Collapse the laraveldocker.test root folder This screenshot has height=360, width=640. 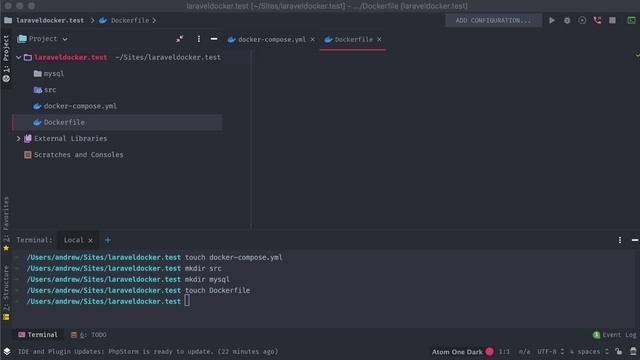pyautogui.click(x=18, y=58)
